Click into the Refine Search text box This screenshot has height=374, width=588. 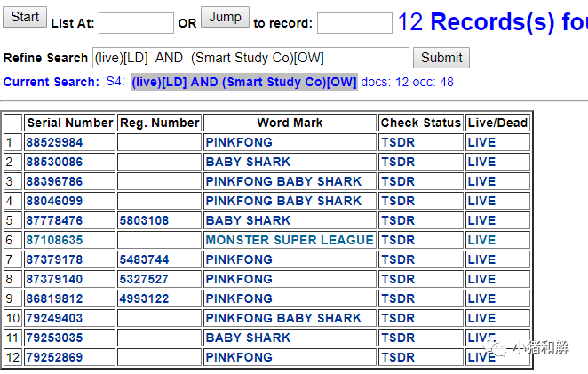(250, 58)
